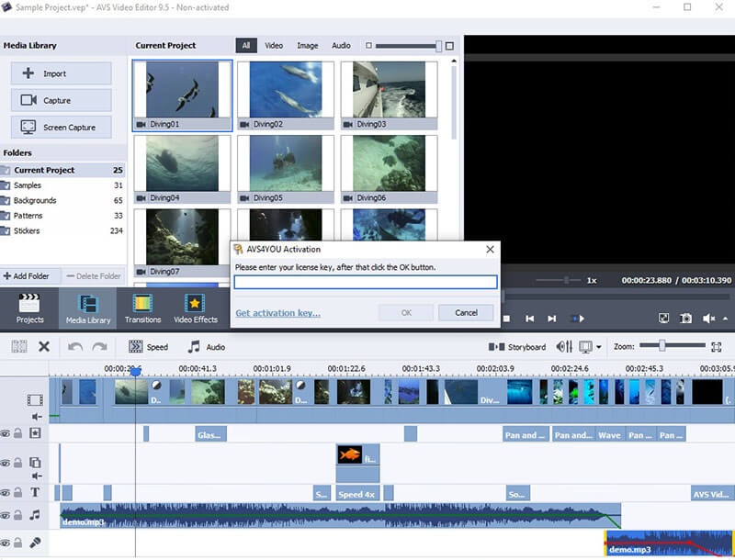Go to the next frame
735x560 pixels.
tap(552, 319)
